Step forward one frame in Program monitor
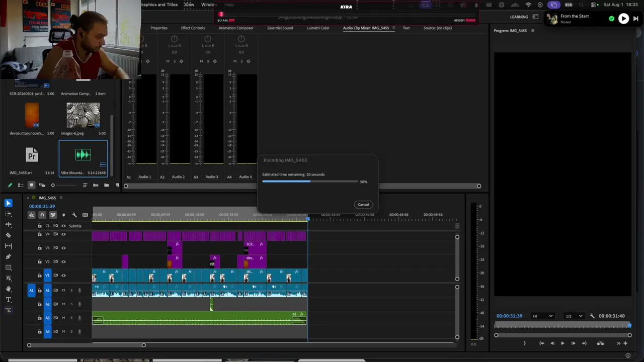 [x=573, y=343]
